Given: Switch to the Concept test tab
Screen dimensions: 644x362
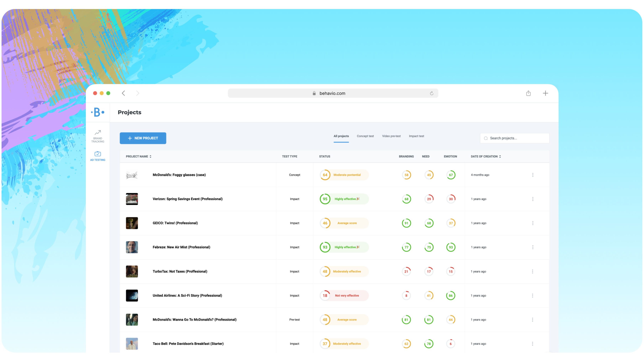Looking at the screenshot, I should coord(365,136).
